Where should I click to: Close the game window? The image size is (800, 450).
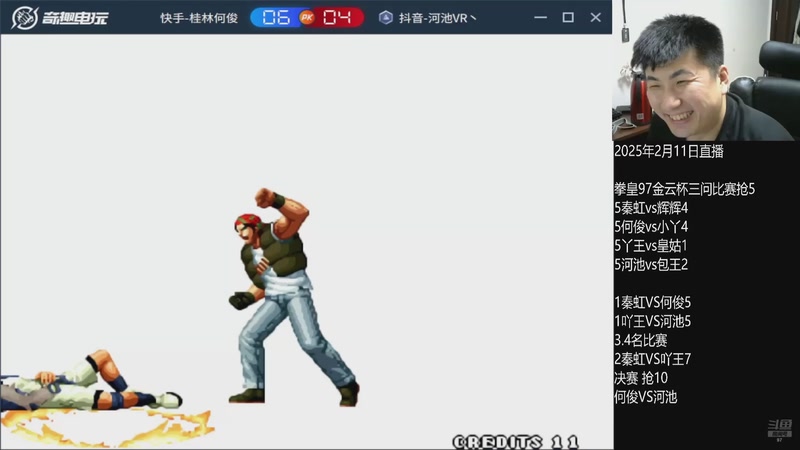[595, 17]
